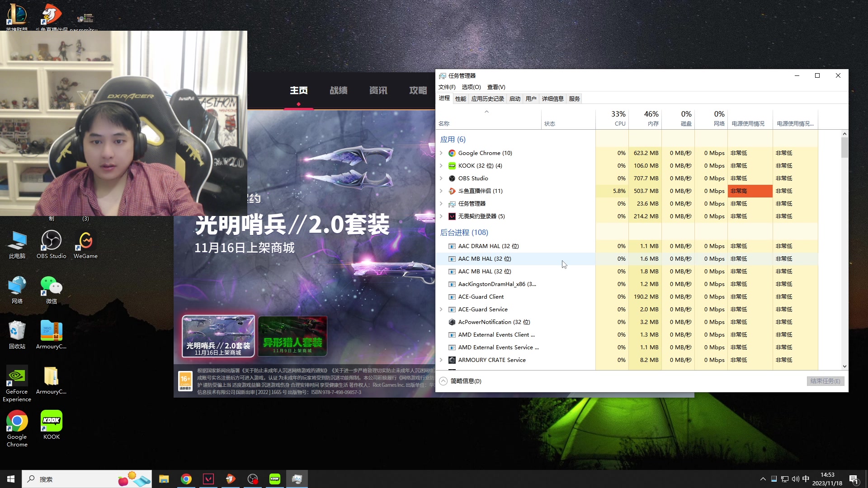Open 战绩 tab in the game launcher

338,90
